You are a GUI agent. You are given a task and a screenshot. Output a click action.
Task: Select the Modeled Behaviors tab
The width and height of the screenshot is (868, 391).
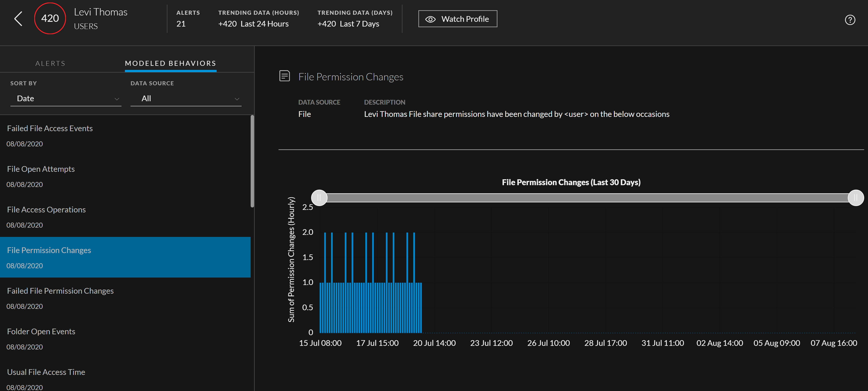170,63
